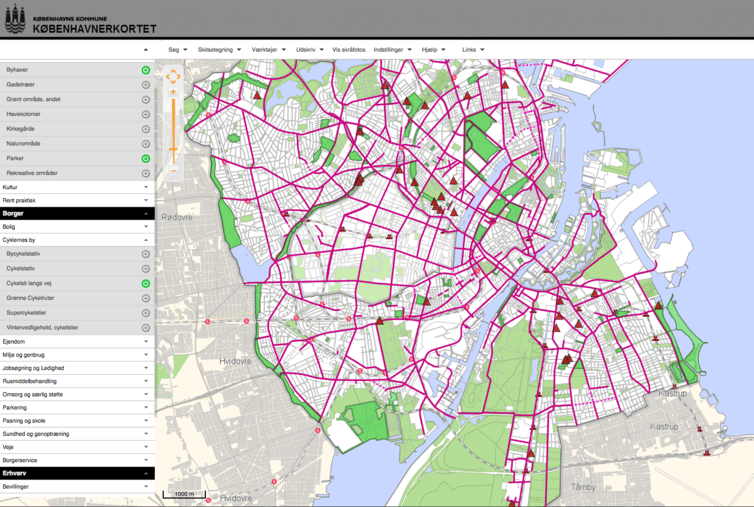Expand Jobsøgning og Ledighed category
Image resolution: width=754 pixels, height=507 pixels.
[77, 368]
